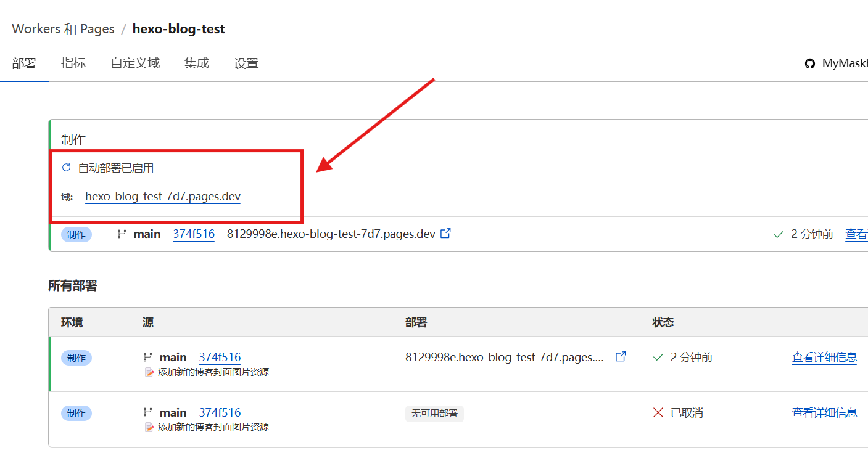Click the 状态 column header
The height and width of the screenshot is (450, 868).
pyautogui.click(x=663, y=322)
